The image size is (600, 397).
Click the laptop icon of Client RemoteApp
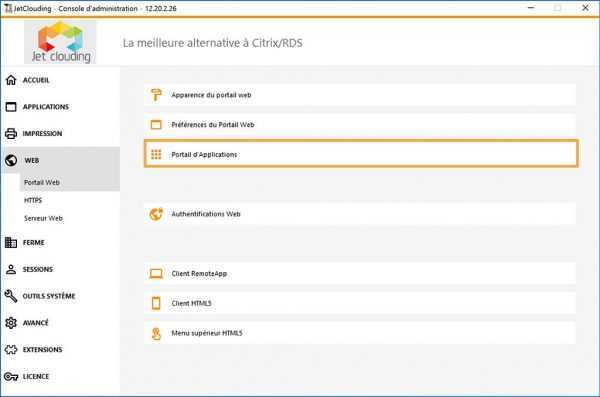click(x=156, y=274)
